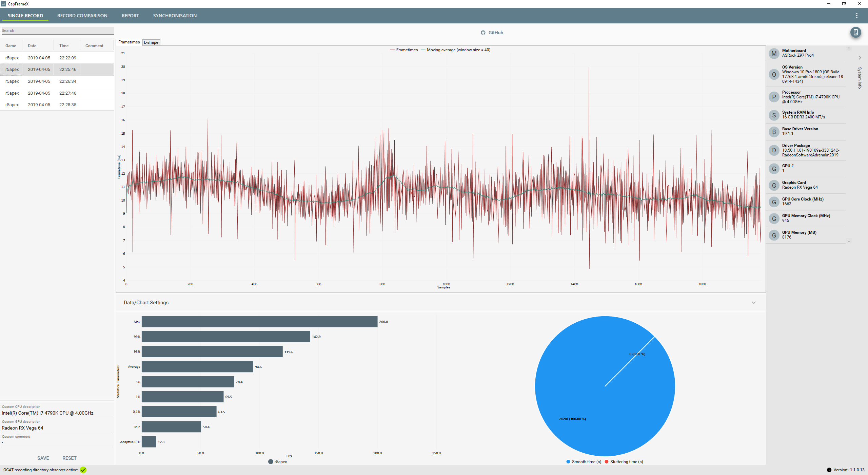Click the 'G' icon beside GPU #

774,169
